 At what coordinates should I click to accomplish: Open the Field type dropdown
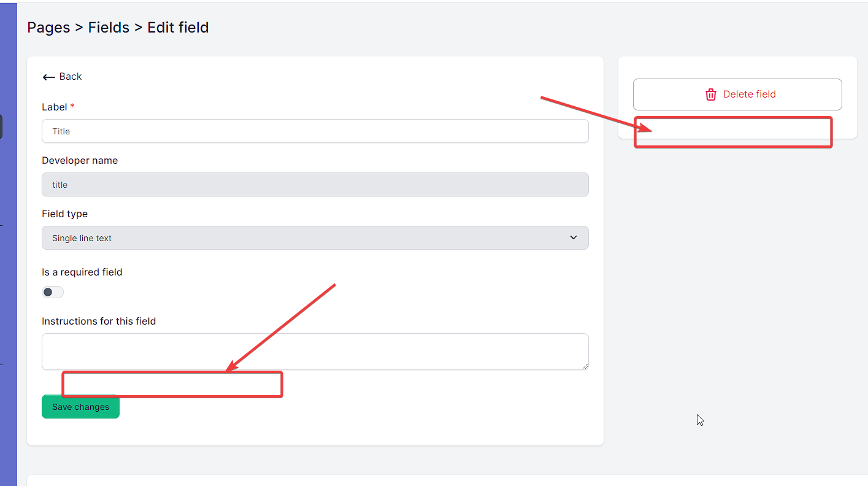pos(315,238)
